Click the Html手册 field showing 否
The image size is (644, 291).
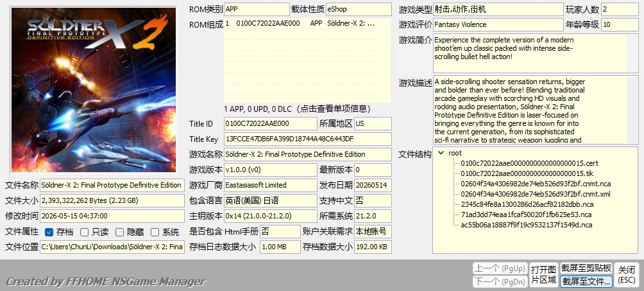coord(280,231)
